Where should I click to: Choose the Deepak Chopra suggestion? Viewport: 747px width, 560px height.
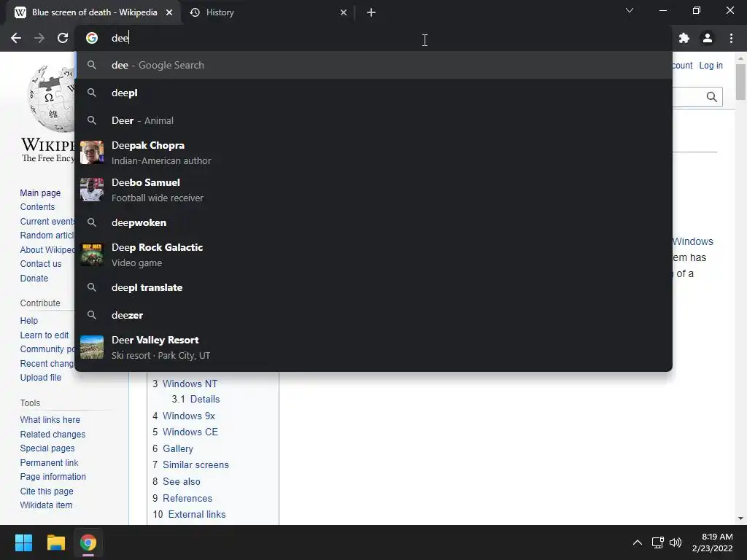(373, 153)
